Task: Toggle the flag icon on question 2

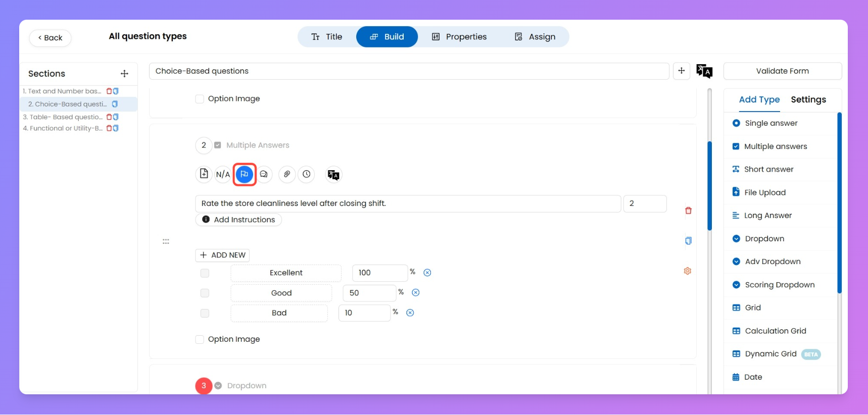Action: (245, 174)
